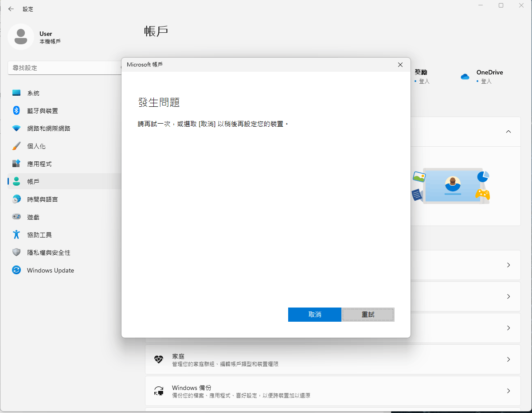532x413 pixels.
Task: Click the 獎勵 heading
Action: [x=421, y=72]
